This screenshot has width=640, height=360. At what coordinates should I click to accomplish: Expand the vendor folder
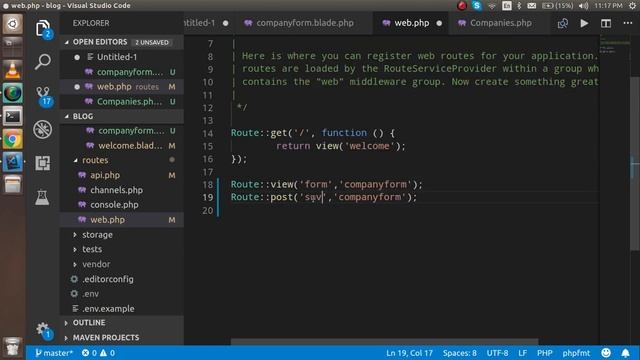(x=122, y=264)
